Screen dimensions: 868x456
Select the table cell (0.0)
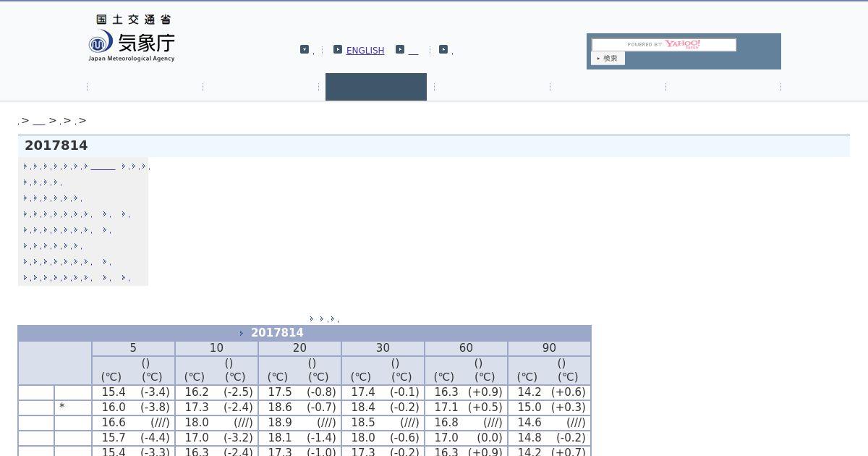click(490, 438)
